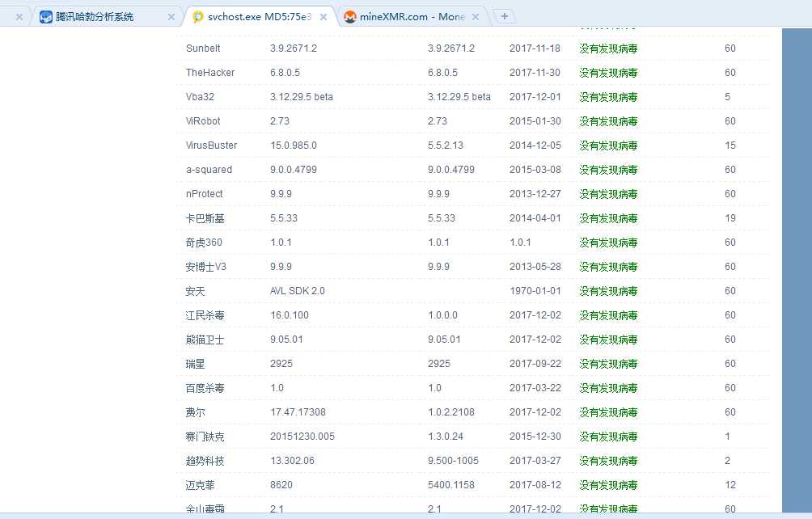Close the leftmost partially hidden tab

(19, 17)
